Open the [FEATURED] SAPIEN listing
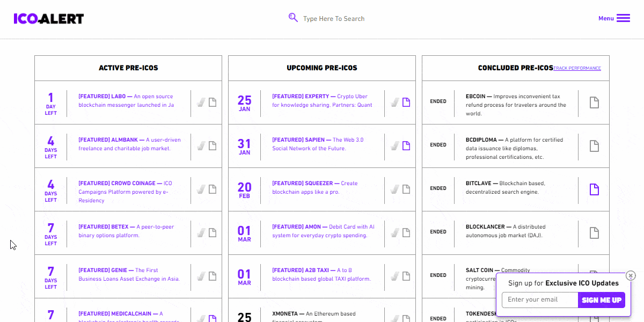This screenshot has height=322, width=644. point(318,144)
